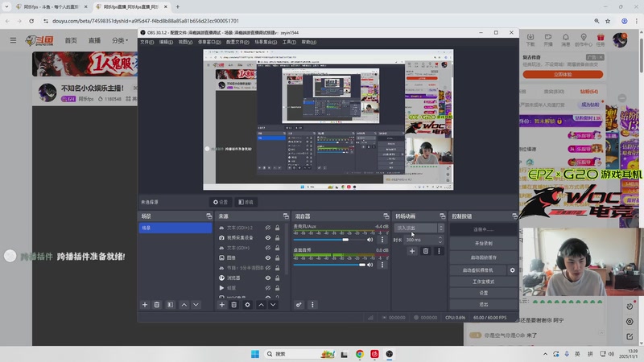
Task: Expand Douyu 分类 category dropdown
Action: 120,40
